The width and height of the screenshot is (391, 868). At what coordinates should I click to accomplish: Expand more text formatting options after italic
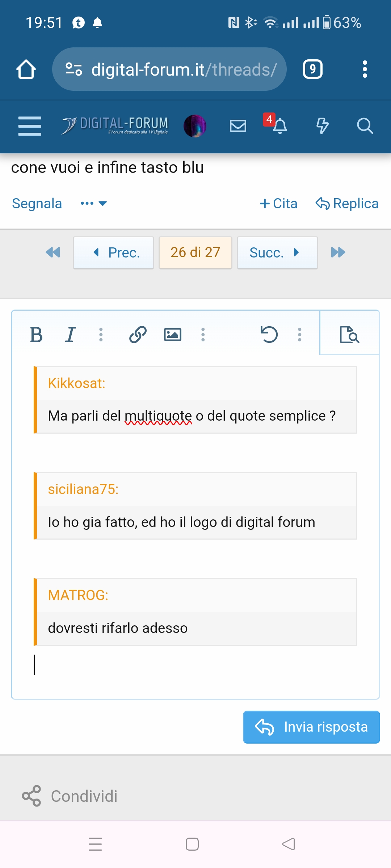click(101, 335)
